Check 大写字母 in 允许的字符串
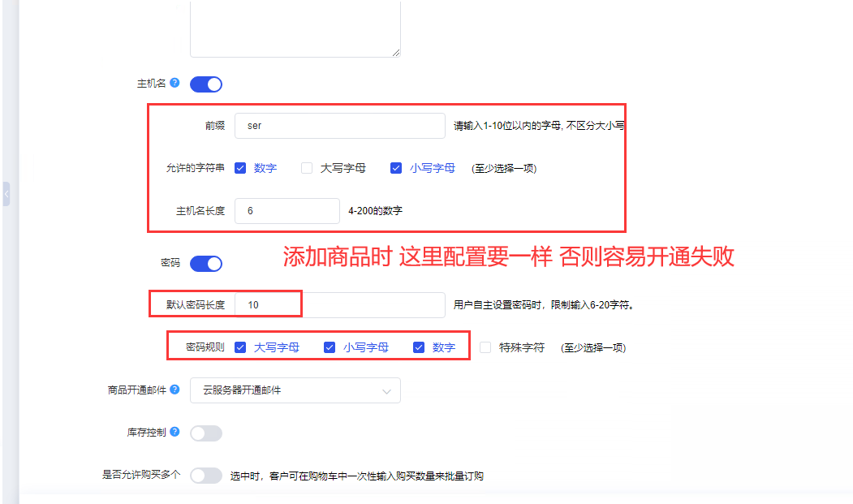 point(307,168)
